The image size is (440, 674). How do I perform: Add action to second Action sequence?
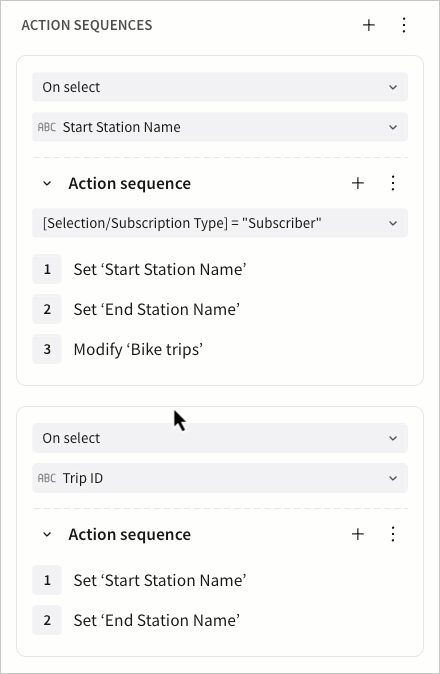[x=358, y=534]
